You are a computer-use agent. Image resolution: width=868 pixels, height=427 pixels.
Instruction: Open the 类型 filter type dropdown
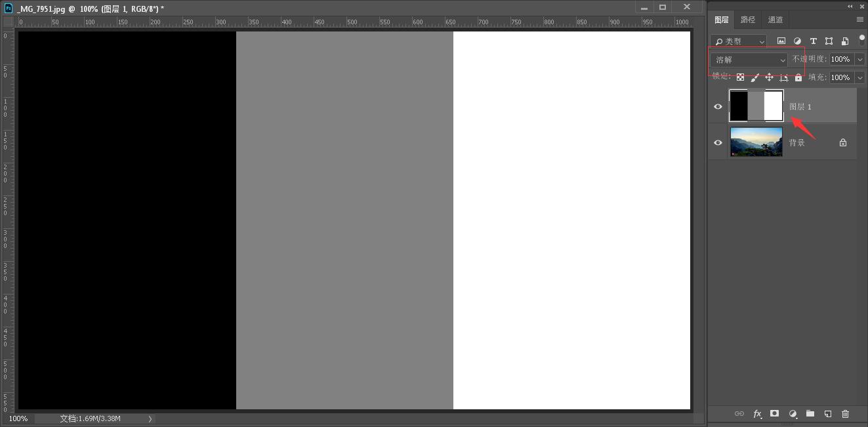tap(739, 41)
